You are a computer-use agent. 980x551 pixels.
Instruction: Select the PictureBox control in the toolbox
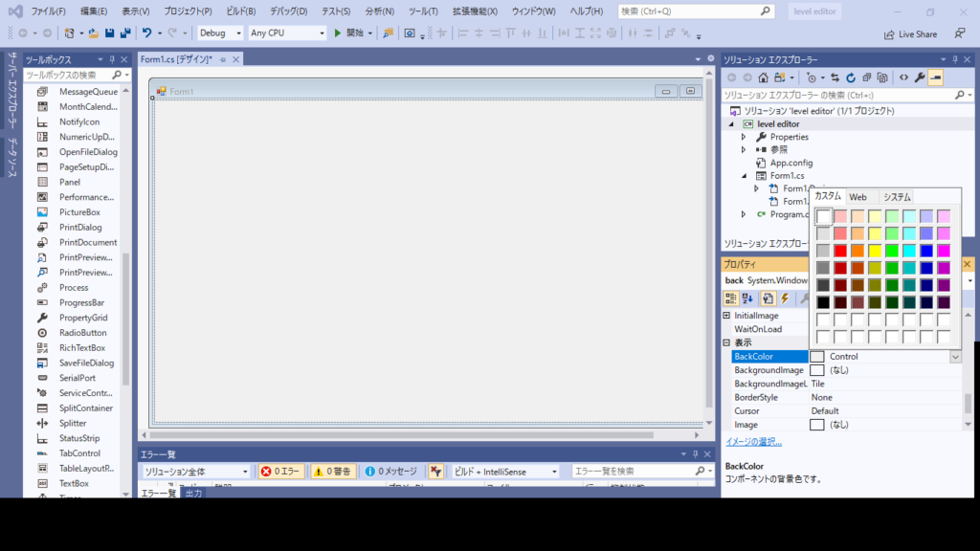(79, 212)
